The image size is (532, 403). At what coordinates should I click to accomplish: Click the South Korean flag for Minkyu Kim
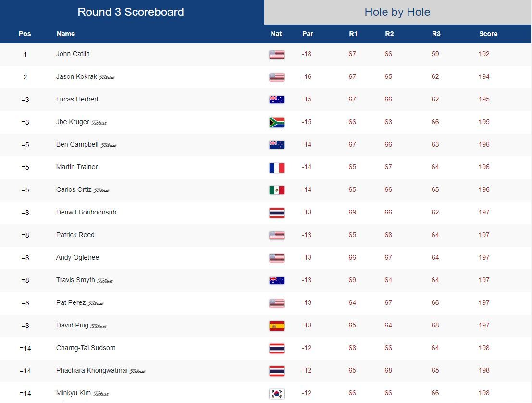point(277,393)
